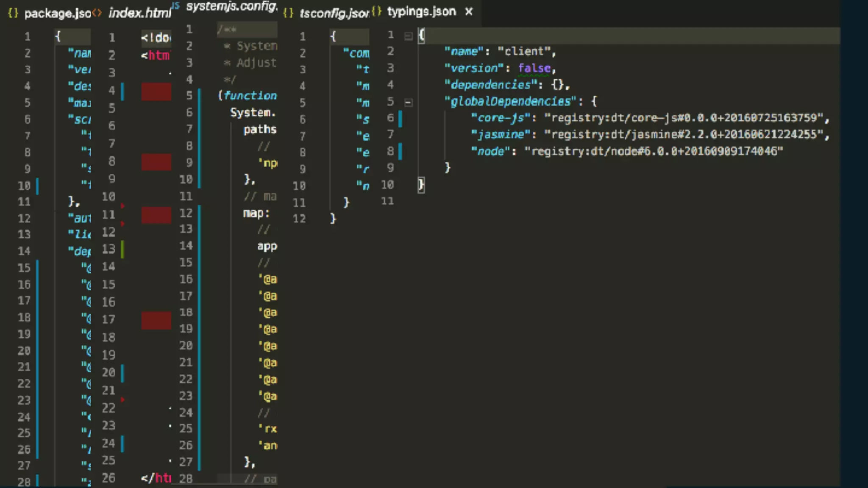Click the "globalDependencies" key
Image resolution: width=868 pixels, height=488 pixels.
[511, 102]
